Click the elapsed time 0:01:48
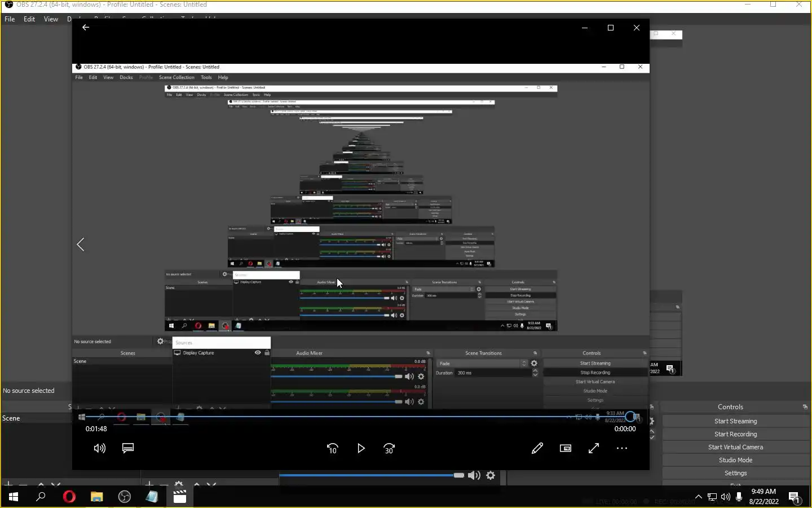This screenshot has width=812, height=508. pos(96,429)
